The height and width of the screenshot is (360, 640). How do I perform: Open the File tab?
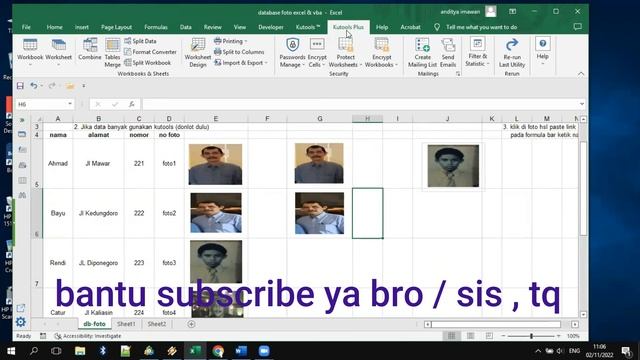coord(26,27)
